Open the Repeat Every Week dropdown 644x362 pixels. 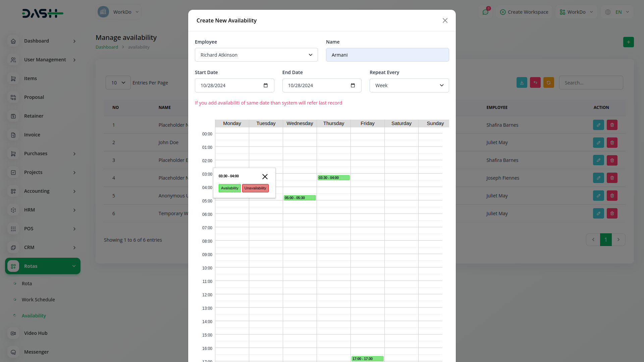409,85
